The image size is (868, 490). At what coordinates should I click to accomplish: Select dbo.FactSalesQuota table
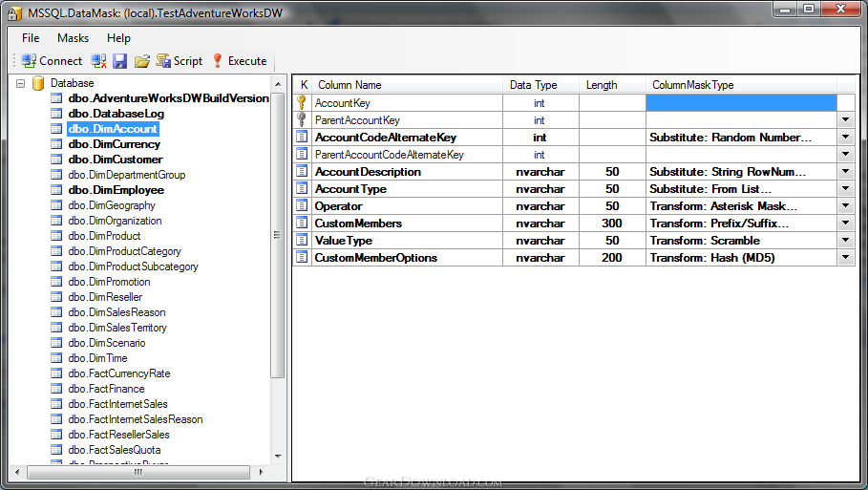pyautogui.click(x=115, y=450)
